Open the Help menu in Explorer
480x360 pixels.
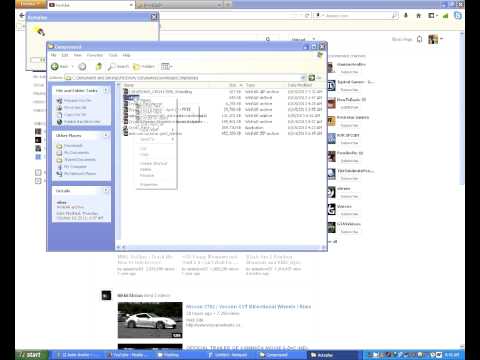(126, 55)
